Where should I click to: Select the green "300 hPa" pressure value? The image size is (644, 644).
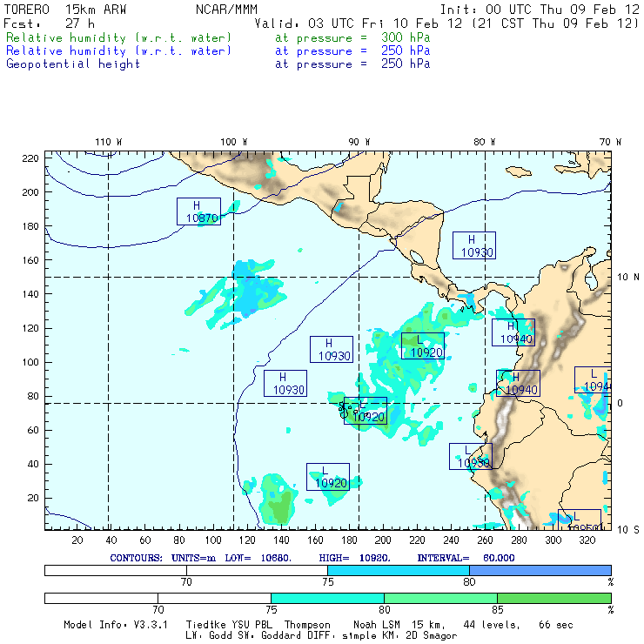406,37
